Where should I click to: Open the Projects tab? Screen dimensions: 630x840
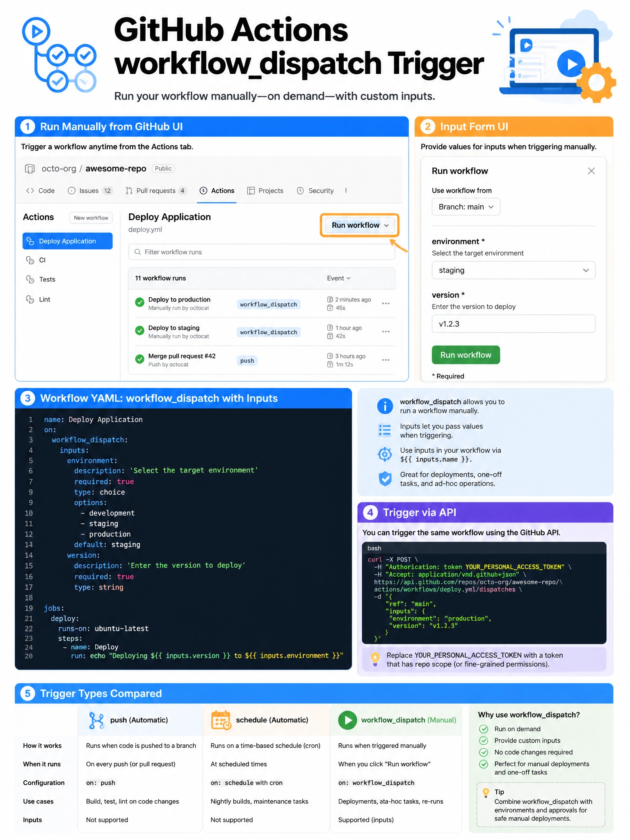tap(265, 191)
